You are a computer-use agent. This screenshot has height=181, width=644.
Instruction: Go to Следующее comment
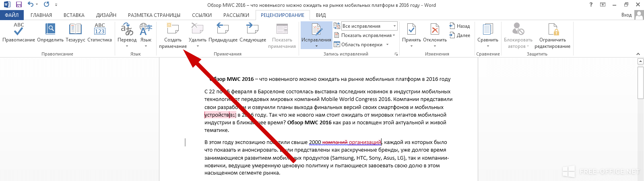252,32
